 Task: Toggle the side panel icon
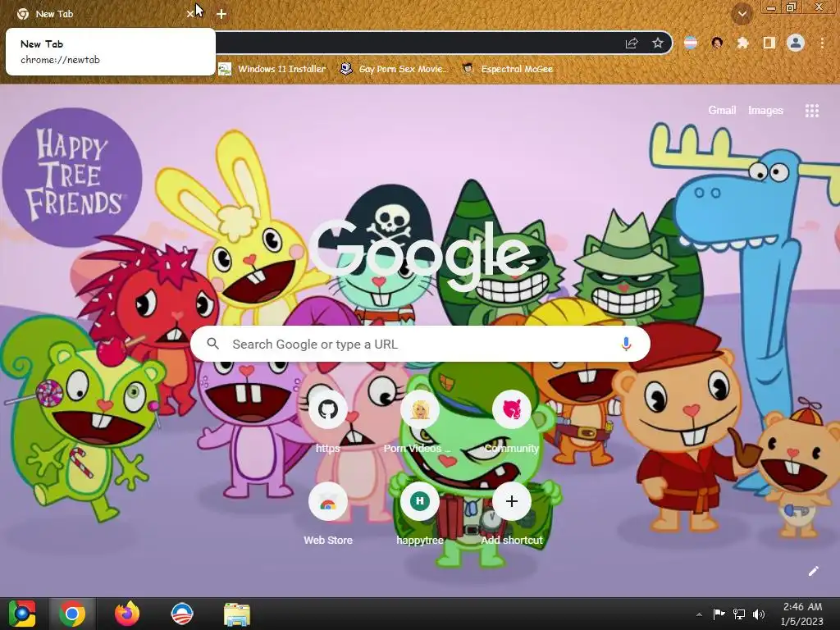point(769,43)
